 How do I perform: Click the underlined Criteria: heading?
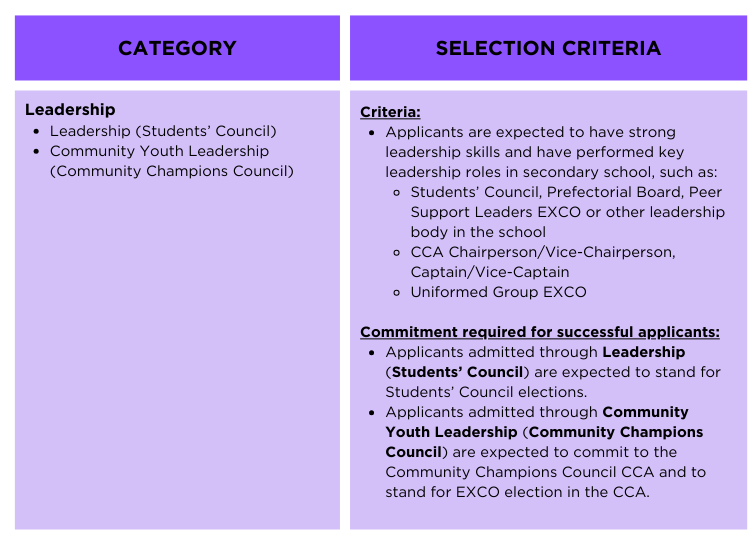390,112
